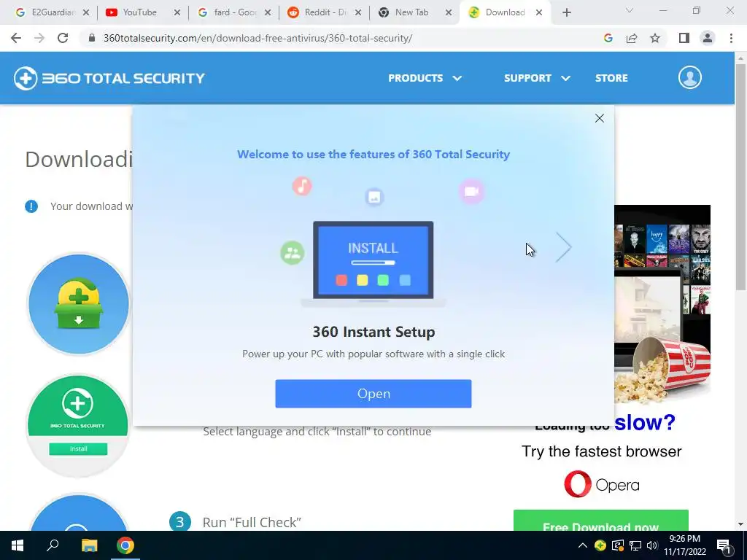Open a new browser tab
The image size is (747, 560).
tap(566, 13)
